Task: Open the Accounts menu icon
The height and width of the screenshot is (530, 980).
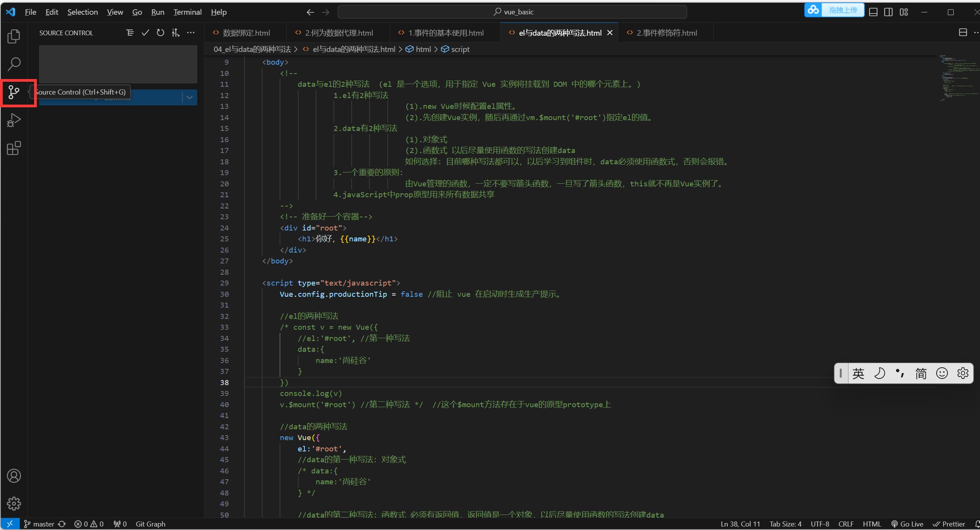Action: tap(14, 476)
